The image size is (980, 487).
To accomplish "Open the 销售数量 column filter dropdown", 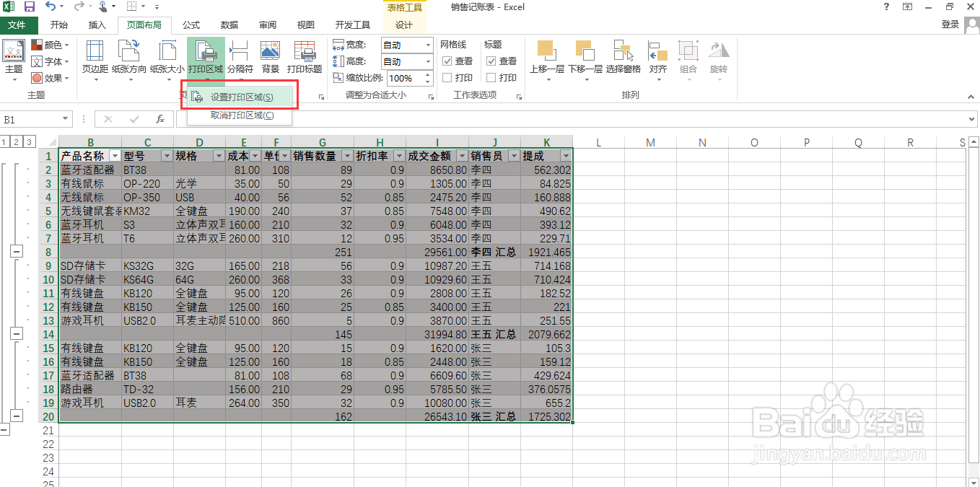I will point(347,156).
